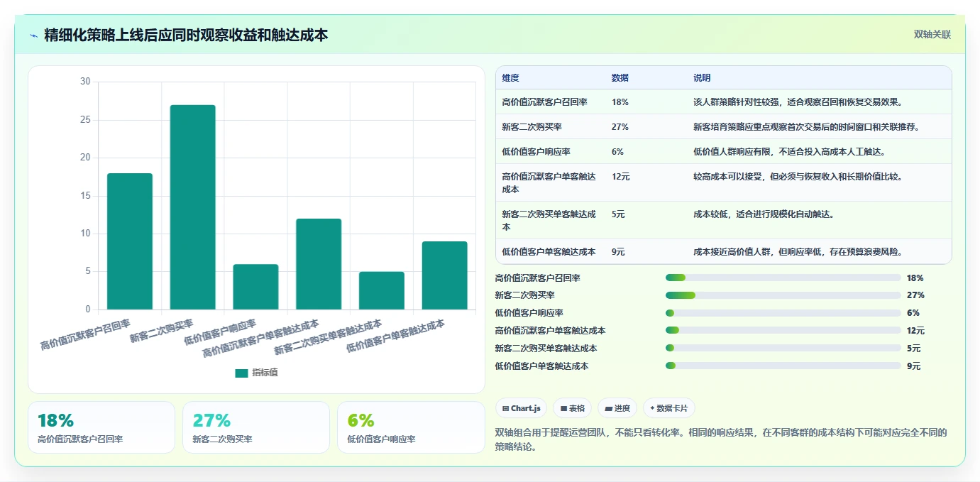Select the Chart.js tag

point(521,408)
